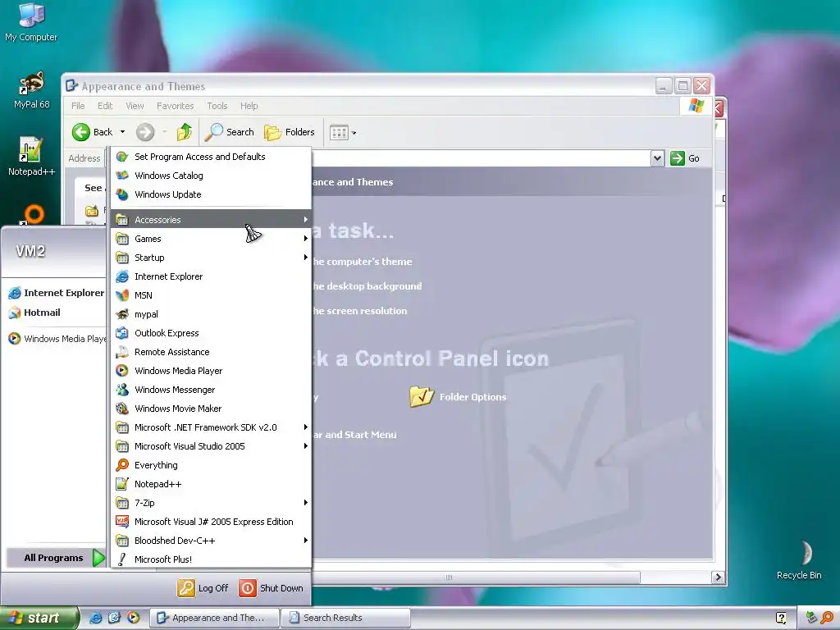Open Windows Catalog from the programs menu
The width and height of the screenshot is (840, 630).
click(x=211, y=176)
